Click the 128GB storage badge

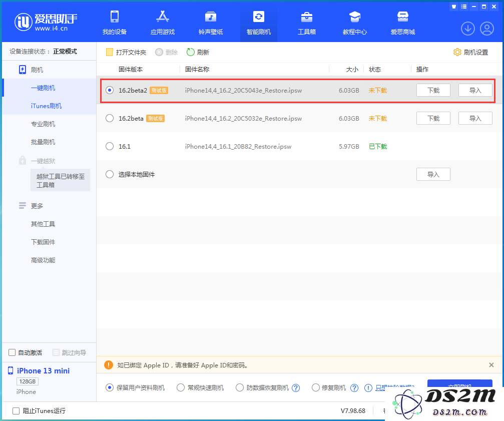point(28,381)
